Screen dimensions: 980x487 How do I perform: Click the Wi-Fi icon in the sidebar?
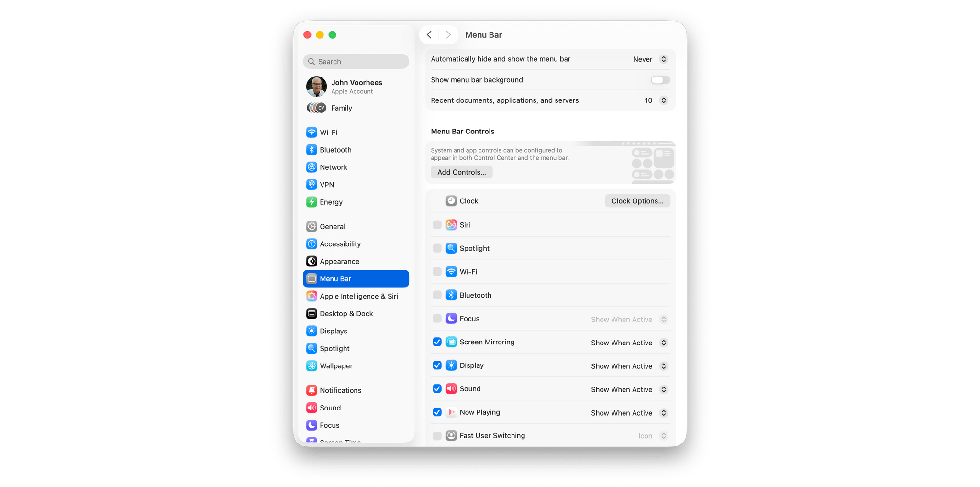click(312, 132)
